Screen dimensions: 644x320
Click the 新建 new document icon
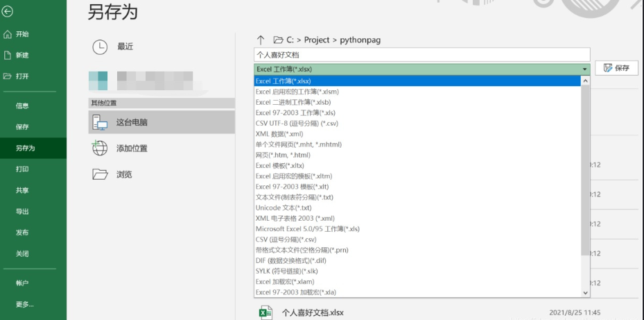(8, 55)
